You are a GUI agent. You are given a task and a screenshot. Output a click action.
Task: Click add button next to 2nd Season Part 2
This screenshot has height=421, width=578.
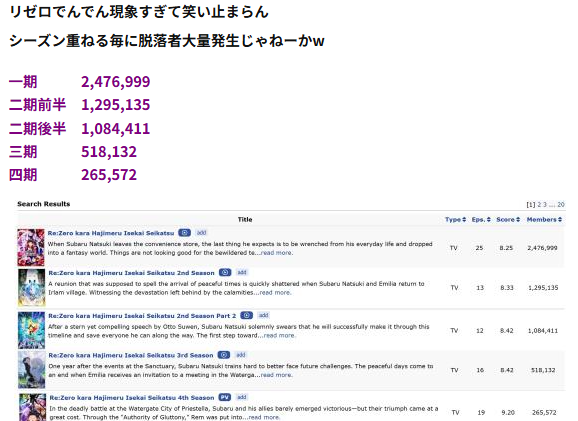point(263,315)
